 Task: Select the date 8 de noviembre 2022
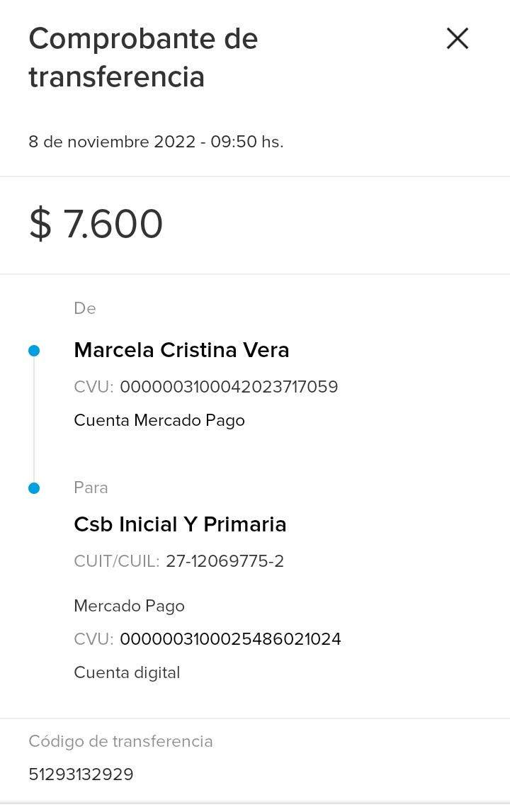click(112, 142)
